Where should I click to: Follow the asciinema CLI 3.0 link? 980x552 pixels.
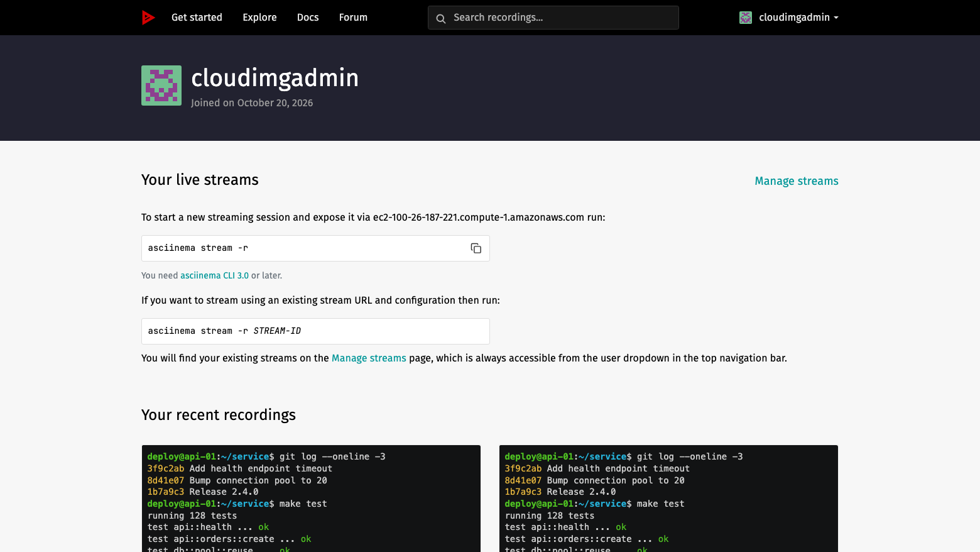click(x=214, y=275)
